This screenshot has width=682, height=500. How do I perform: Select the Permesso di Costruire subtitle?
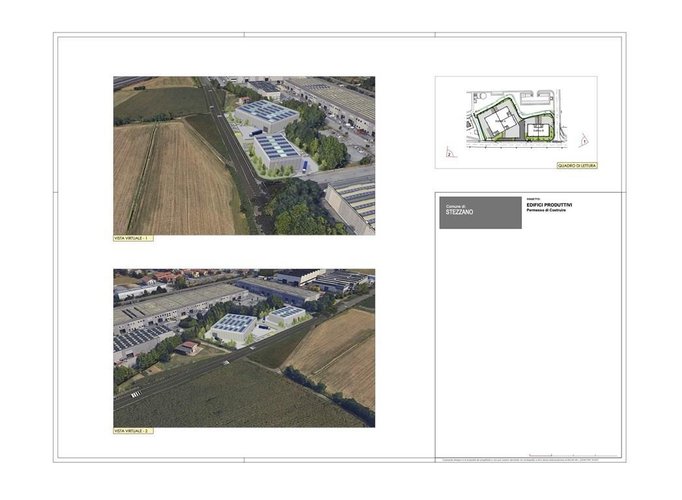coord(548,211)
